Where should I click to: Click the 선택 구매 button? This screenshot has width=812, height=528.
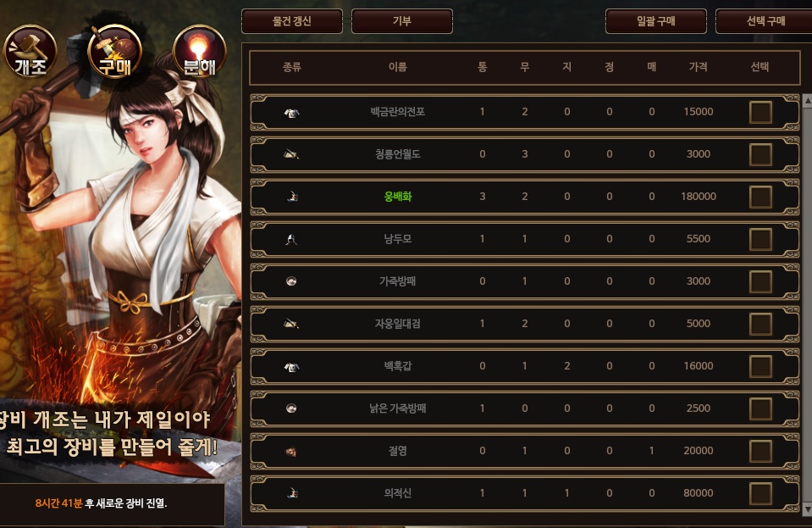pyautogui.click(x=765, y=21)
